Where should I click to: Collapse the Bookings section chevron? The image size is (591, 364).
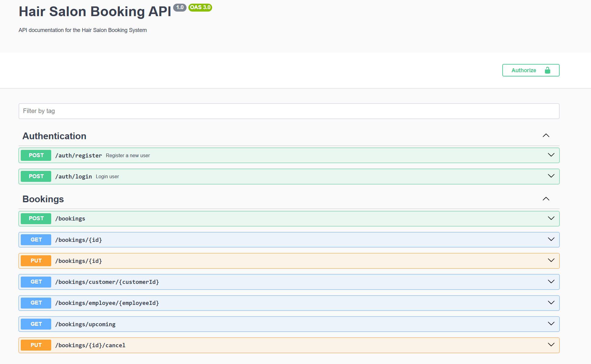coord(546,199)
